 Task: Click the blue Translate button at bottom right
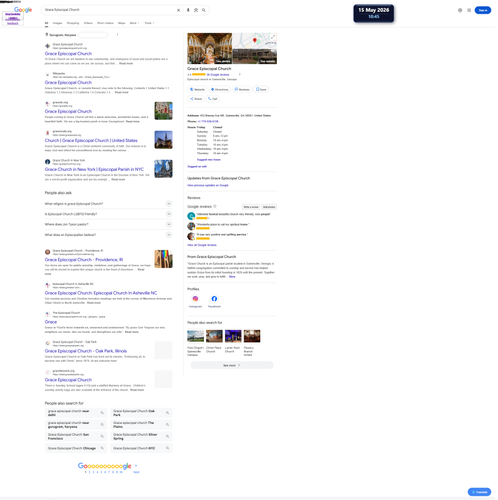point(479,492)
